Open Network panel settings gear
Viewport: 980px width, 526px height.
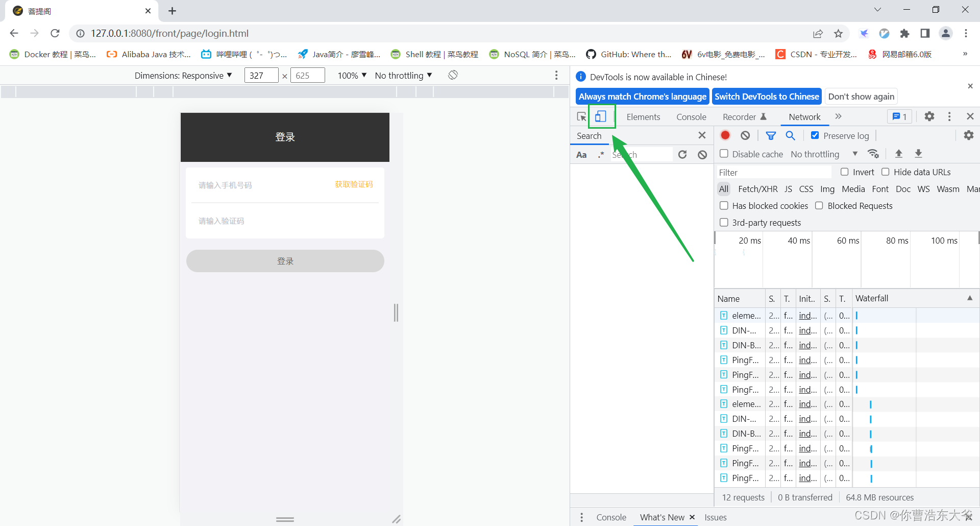tap(968, 135)
